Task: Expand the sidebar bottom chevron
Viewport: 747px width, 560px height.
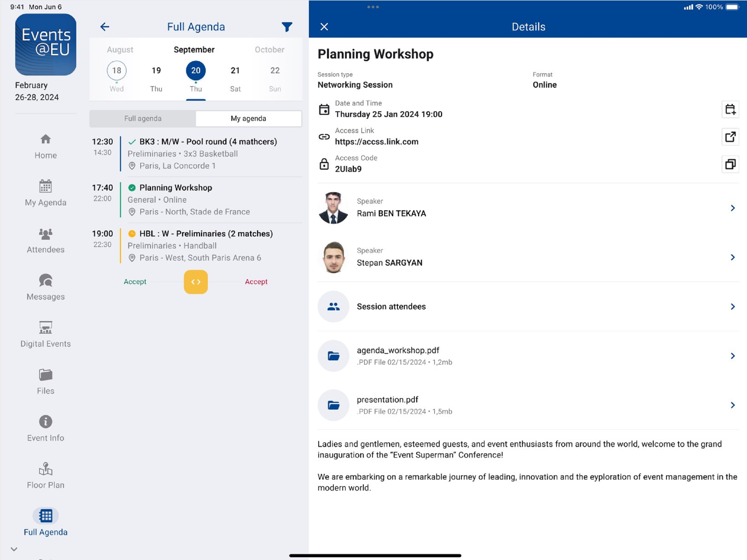Action: 14,549
